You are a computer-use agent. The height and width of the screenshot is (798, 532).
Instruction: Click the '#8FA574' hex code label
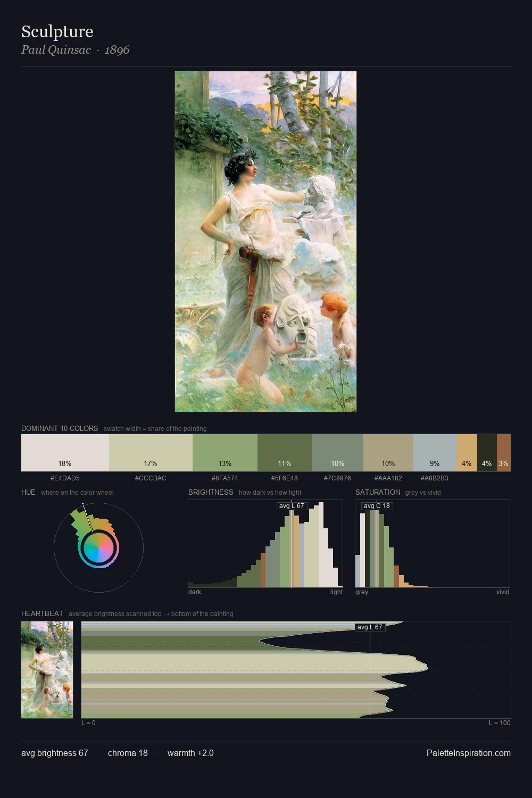[225, 478]
